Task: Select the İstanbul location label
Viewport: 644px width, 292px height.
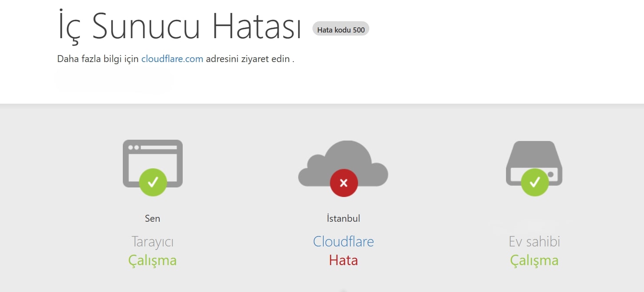Action: 343,218
